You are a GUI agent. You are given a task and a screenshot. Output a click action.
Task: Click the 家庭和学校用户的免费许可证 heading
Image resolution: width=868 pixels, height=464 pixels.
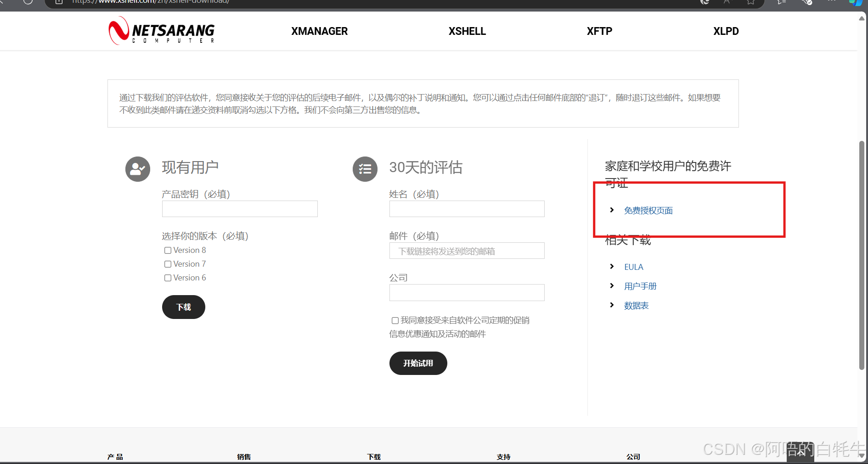pyautogui.click(x=668, y=174)
